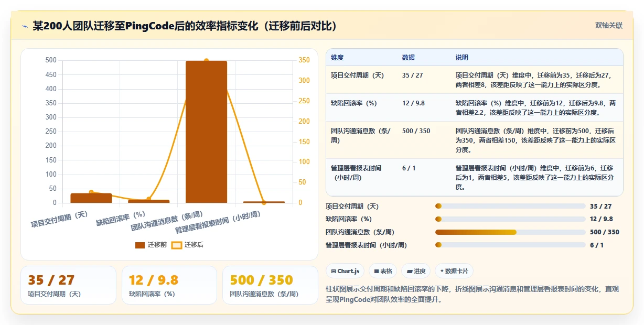Click the left axis value 500
The height and width of the screenshot is (325, 644).
(x=51, y=60)
